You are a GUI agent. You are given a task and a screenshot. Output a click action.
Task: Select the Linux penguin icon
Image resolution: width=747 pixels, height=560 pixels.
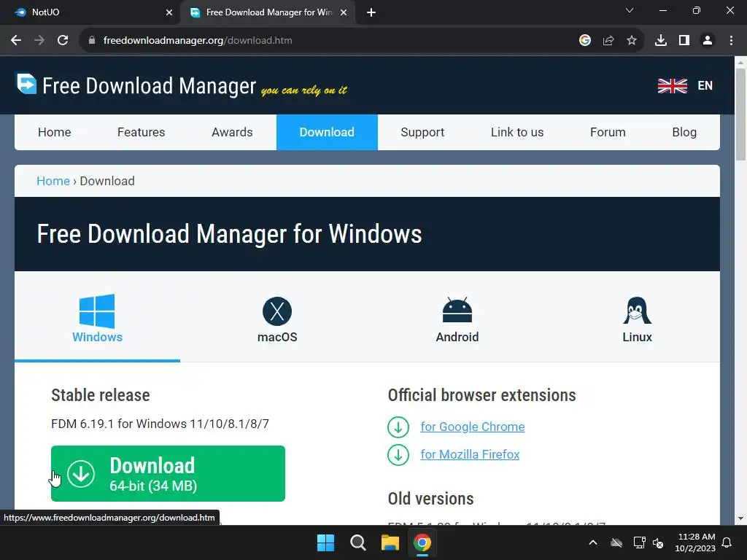(637, 311)
